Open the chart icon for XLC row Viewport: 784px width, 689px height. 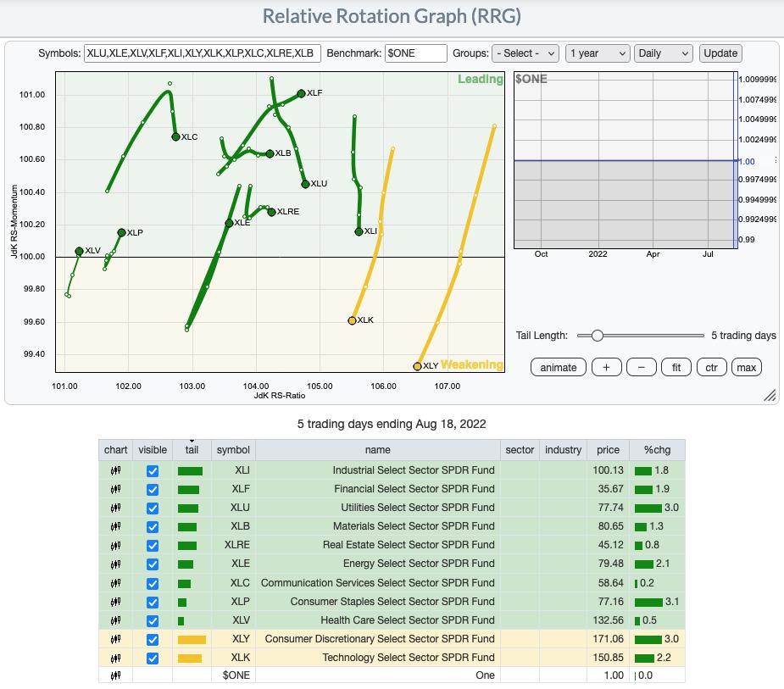115,583
